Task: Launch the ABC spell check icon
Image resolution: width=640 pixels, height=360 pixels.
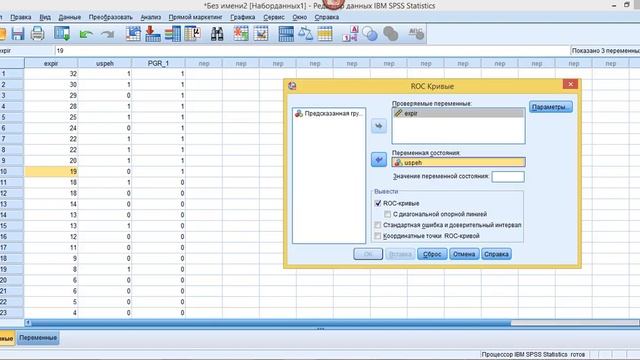Action: tap(416, 34)
